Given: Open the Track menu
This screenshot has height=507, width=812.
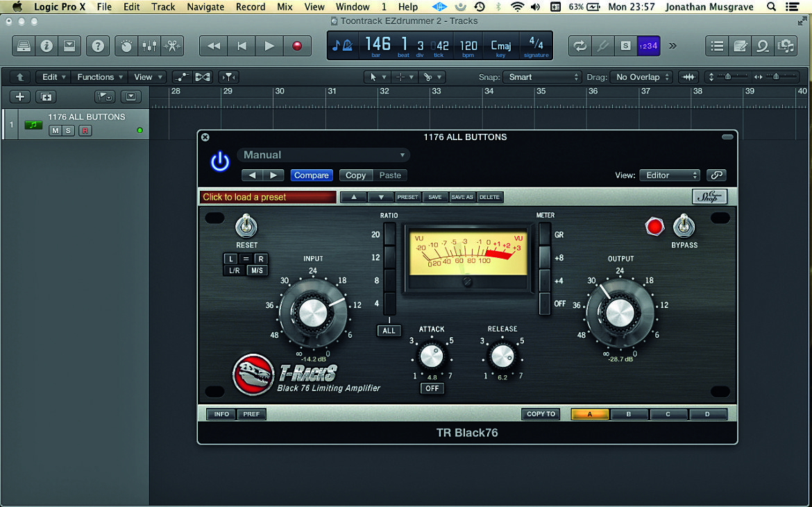Looking at the screenshot, I should [163, 7].
